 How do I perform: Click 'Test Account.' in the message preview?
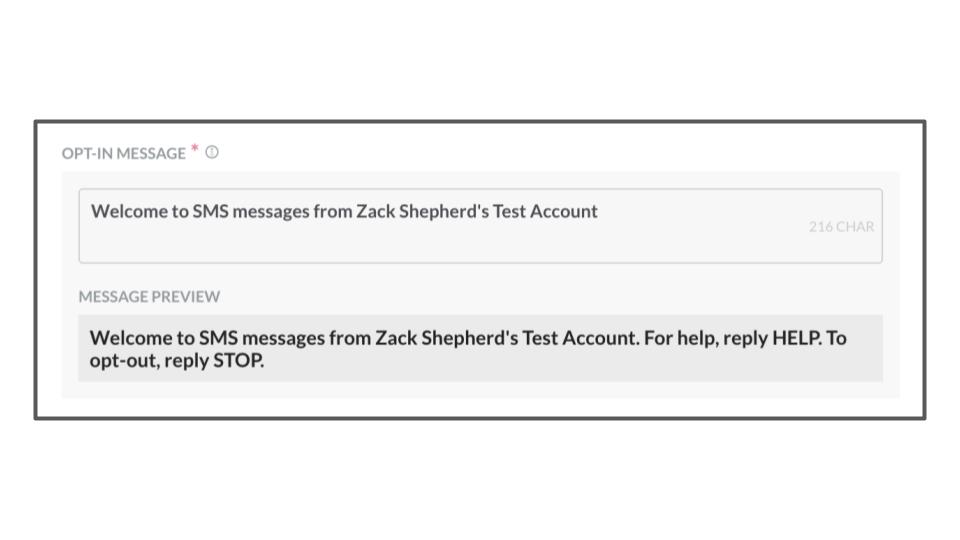[x=580, y=338]
